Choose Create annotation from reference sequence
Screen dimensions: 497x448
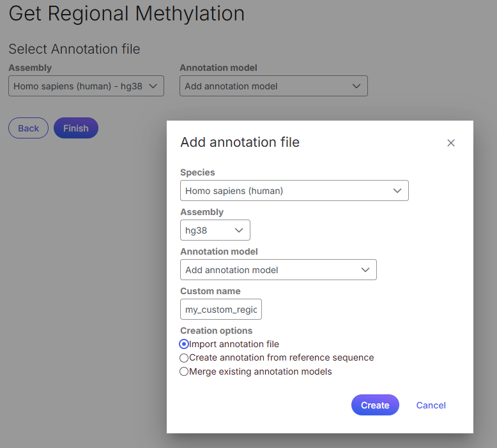[x=184, y=358]
